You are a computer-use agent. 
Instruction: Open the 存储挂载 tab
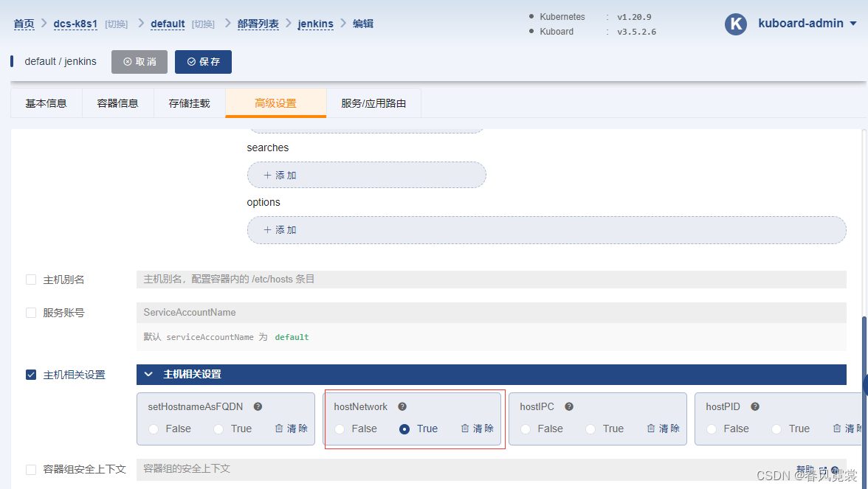189,103
